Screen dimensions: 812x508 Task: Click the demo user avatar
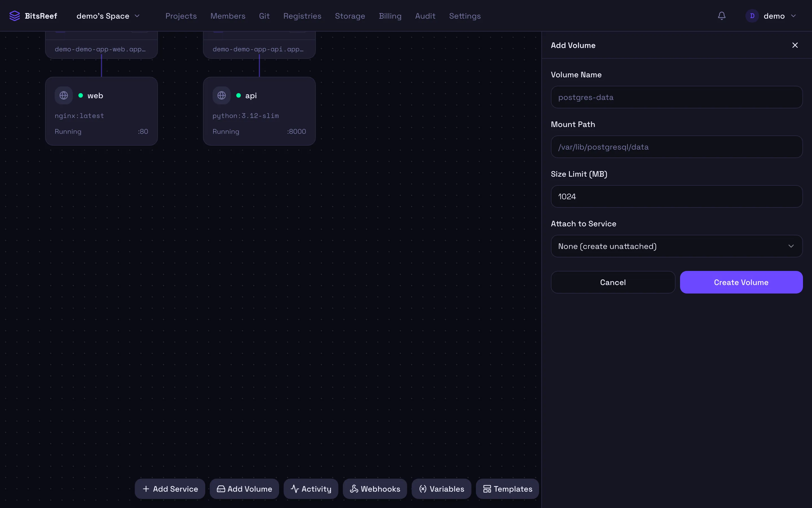(x=752, y=16)
